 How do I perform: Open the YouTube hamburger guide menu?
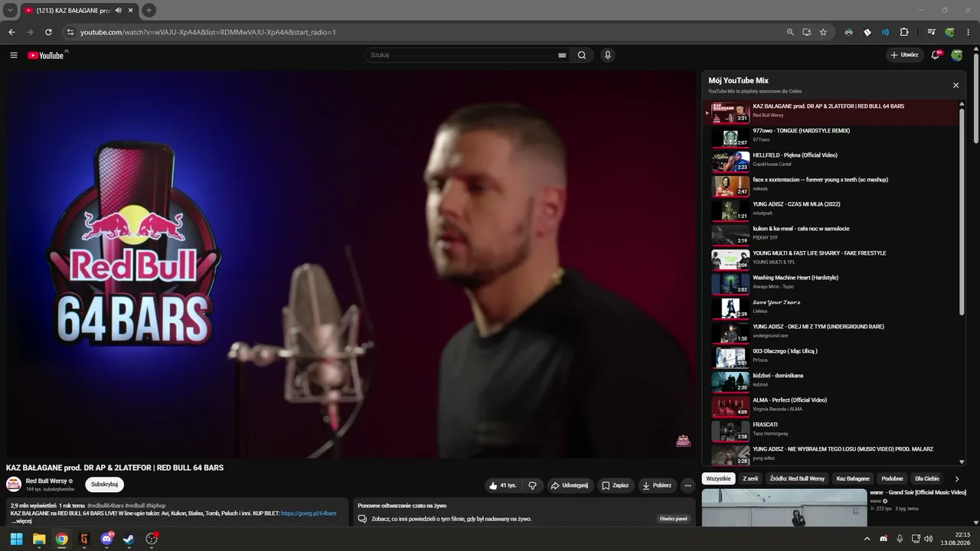pyautogui.click(x=13, y=55)
